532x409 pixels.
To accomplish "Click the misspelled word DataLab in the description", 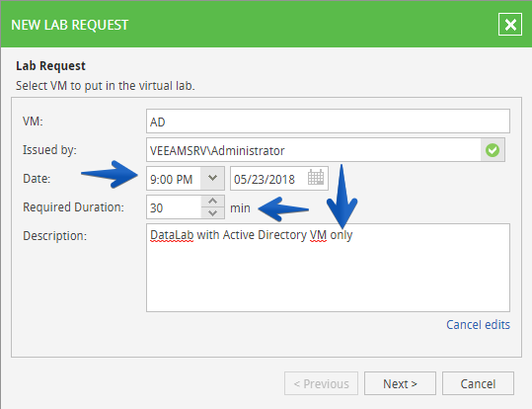I will (172, 235).
